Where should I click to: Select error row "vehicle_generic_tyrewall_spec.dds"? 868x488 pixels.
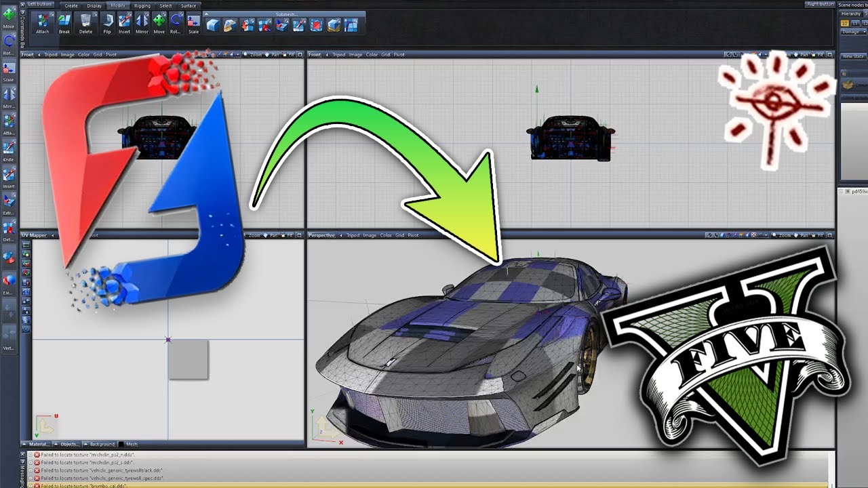(427, 478)
